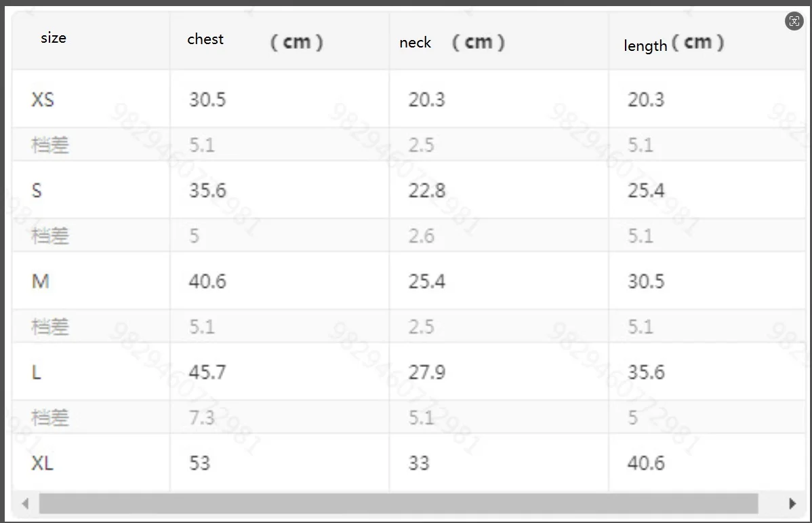Click the XL neck value 33

coord(419,463)
